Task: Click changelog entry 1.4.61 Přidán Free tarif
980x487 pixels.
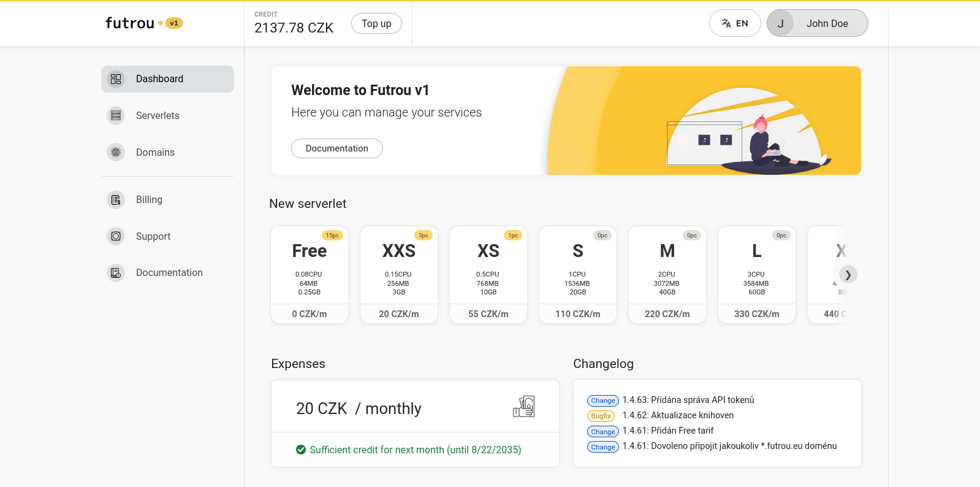Action: (x=668, y=431)
